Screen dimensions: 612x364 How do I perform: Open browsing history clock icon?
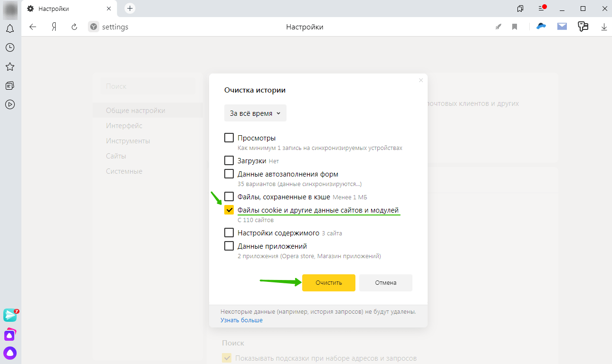point(10,47)
